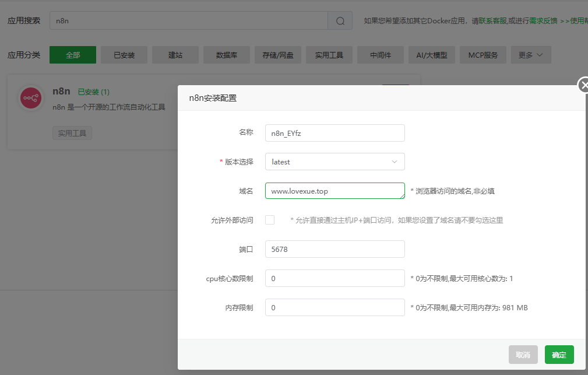
Task: Switch to the 全部 category tab
Action: pyautogui.click(x=72, y=54)
